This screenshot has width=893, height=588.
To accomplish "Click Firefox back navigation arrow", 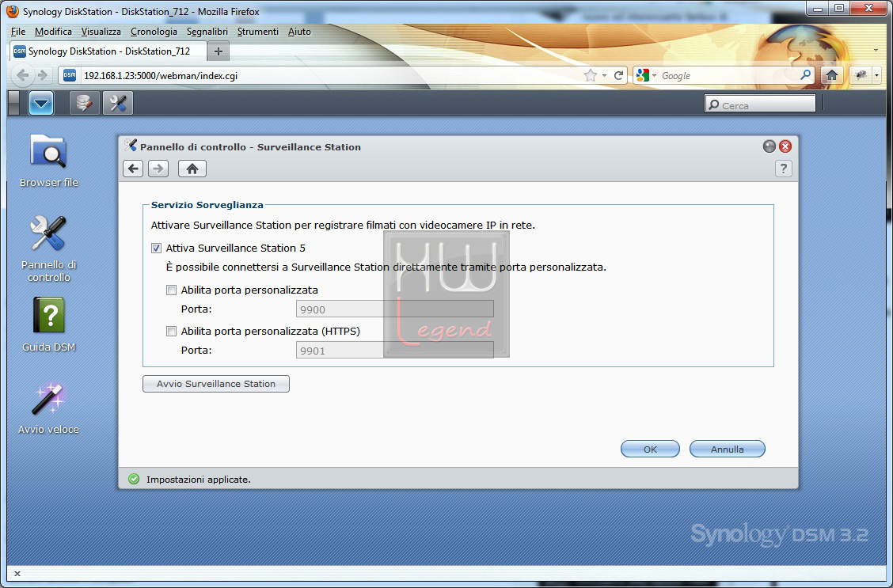I will click(x=23, y=75).
